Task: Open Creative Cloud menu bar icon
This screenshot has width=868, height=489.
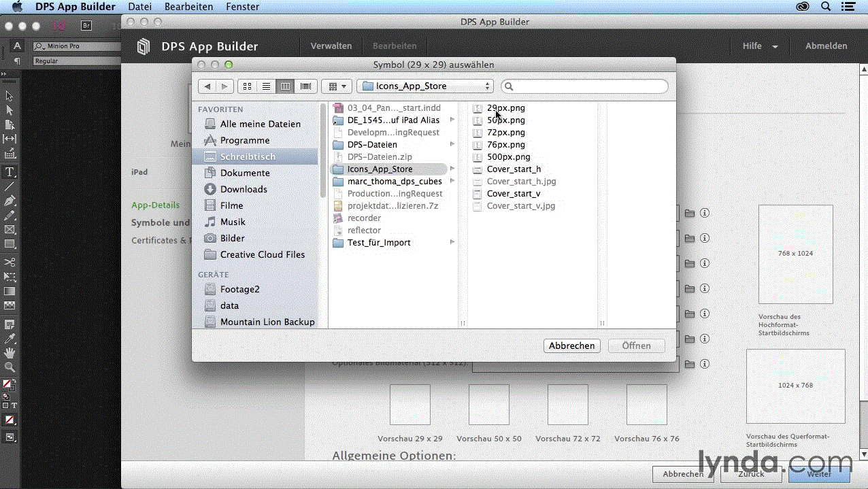Action: tap(803, 7)
